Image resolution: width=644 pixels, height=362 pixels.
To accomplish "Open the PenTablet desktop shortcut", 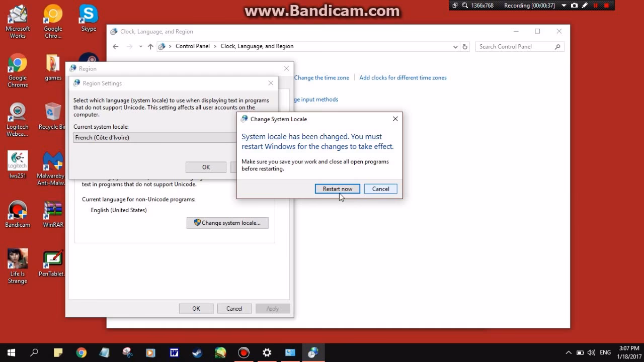I will tap(53, 263).
